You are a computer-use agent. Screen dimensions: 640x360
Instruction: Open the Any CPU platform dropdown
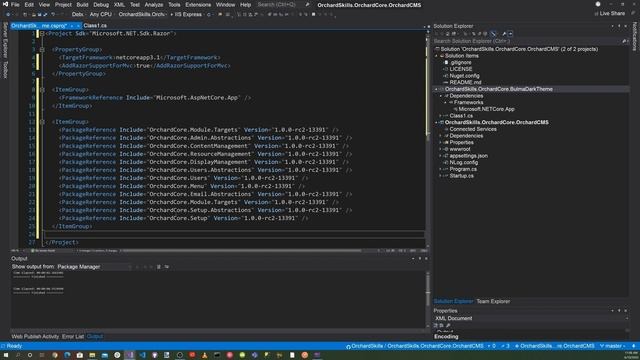[x=101, y=14]
